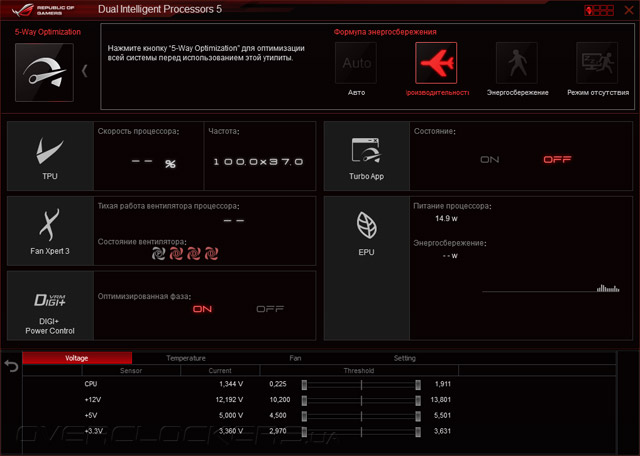Click the 5,000 V current value
Image resolution: width=640 pixels, height=456 pixels.
pyautogui.click(x=231, y=415)
